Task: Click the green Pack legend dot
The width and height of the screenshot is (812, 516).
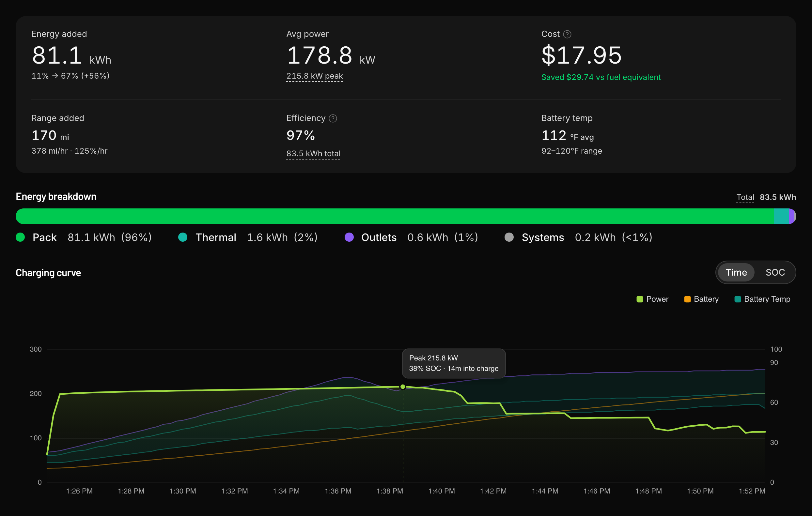Action: pyautogui.click(x=20, y=237)
